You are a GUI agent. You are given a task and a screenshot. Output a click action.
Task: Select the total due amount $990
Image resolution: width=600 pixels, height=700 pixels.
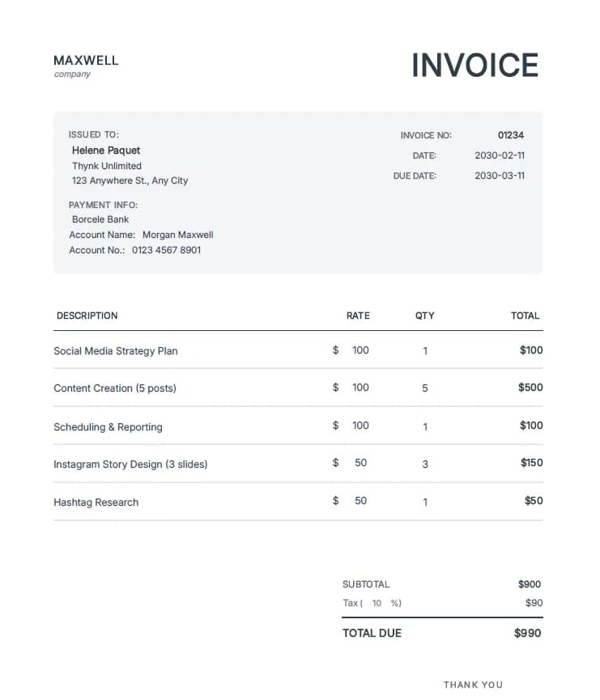click(x=528, y=633)
